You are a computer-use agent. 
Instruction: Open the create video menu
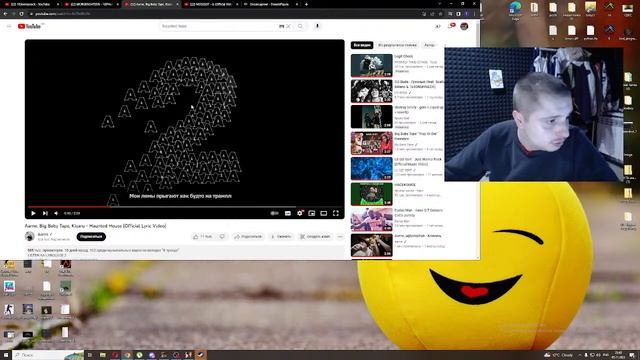click(x=438, y=26)
